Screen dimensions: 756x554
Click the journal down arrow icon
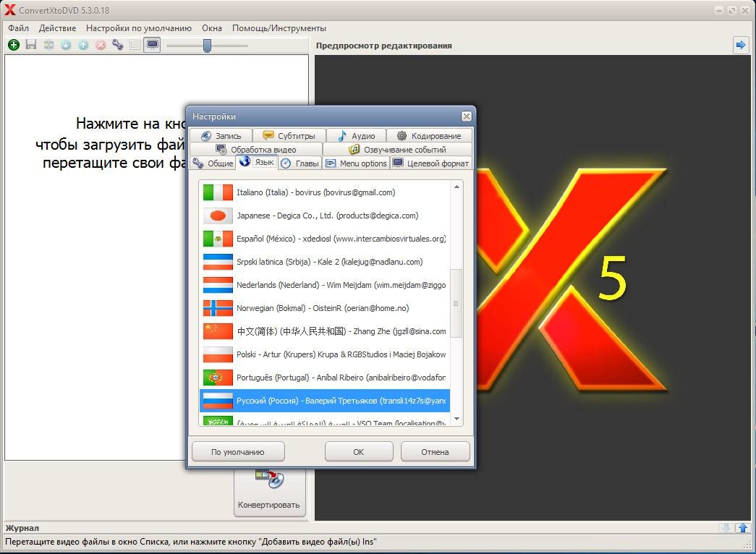tap(726, 528)
